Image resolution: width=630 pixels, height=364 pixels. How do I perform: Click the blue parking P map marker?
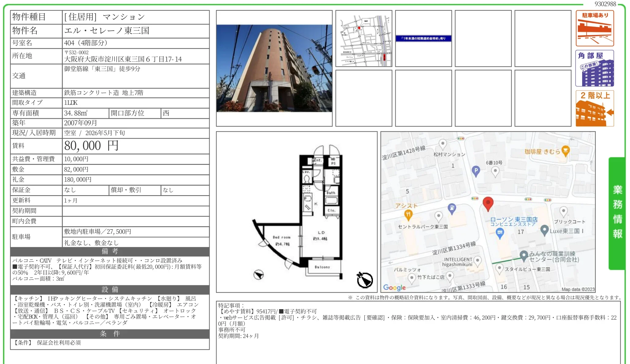pos(476,171)
